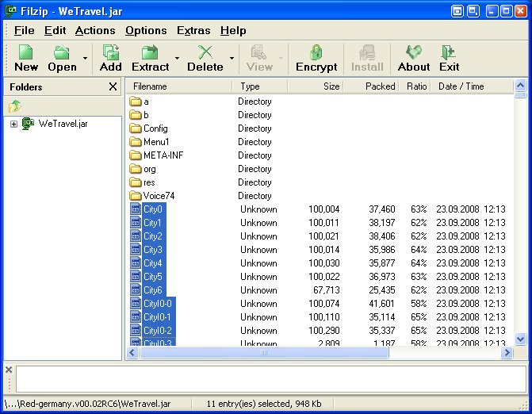Click the status bar path ending WeTravel.jar

88,404
